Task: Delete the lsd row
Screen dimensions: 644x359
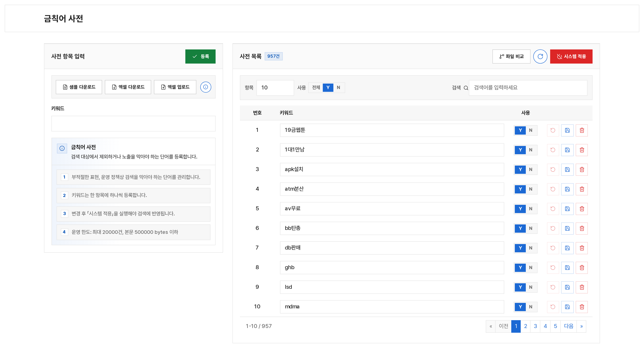Action: pyautogui.click(x=582, y=287)
